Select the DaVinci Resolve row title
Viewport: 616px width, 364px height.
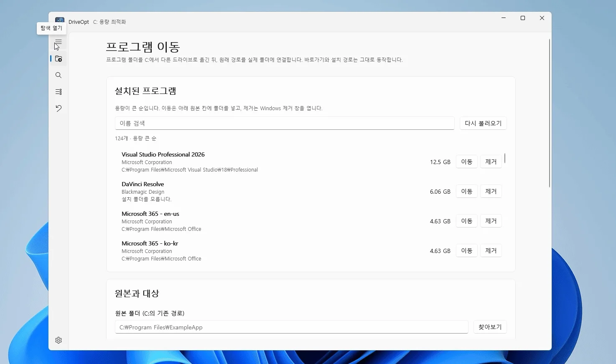(x=143, y=184)
